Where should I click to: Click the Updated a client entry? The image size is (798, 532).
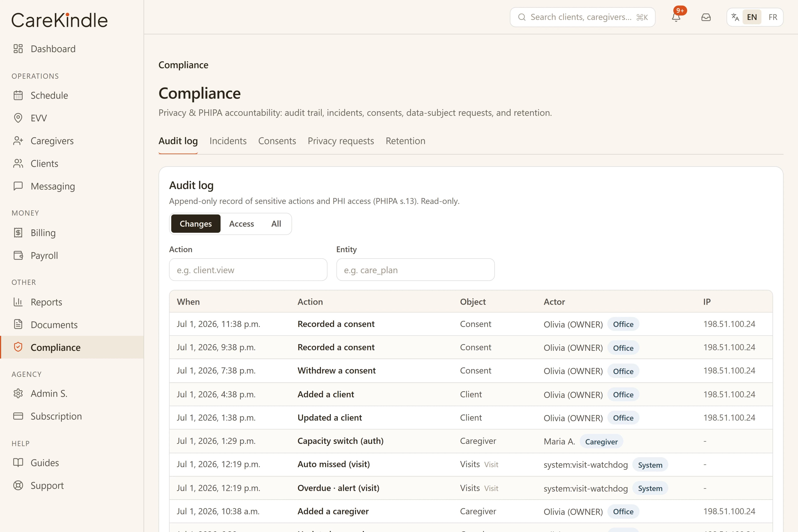click(x=329, y=417)
